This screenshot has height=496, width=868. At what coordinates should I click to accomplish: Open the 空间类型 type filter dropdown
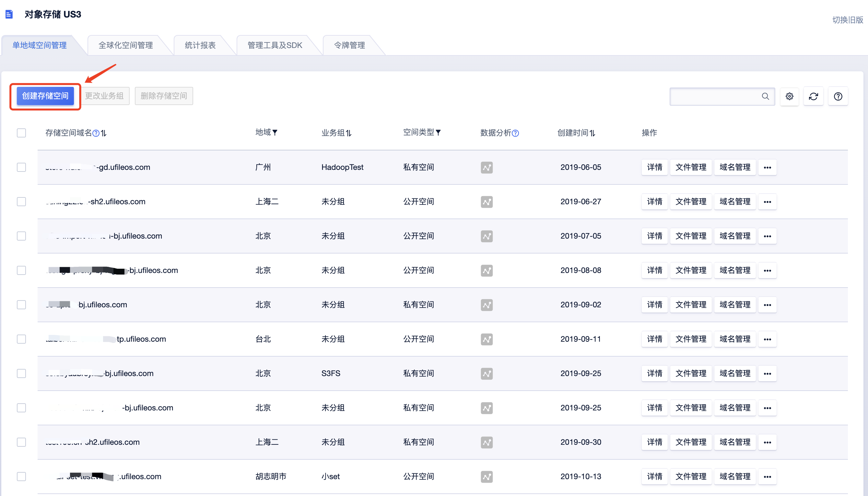point(438,133)
